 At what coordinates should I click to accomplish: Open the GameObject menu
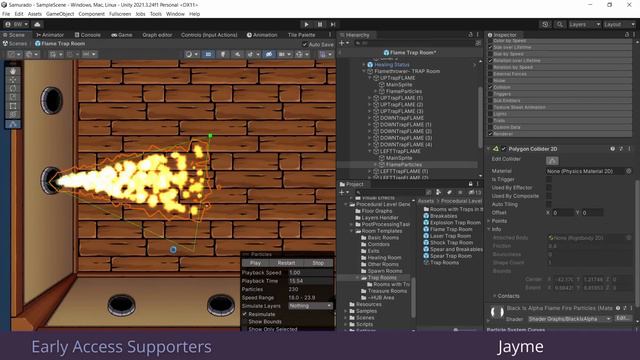[x=60, y=14]
